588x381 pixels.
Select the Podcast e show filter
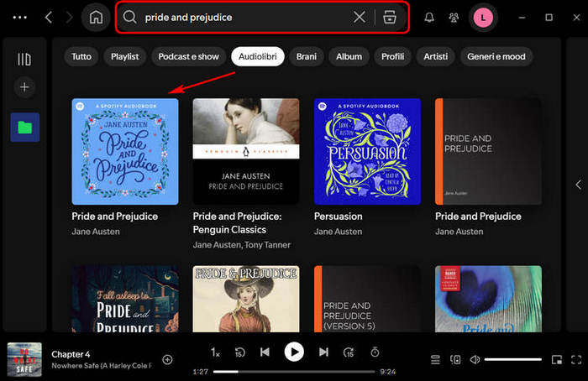[189, 56]
